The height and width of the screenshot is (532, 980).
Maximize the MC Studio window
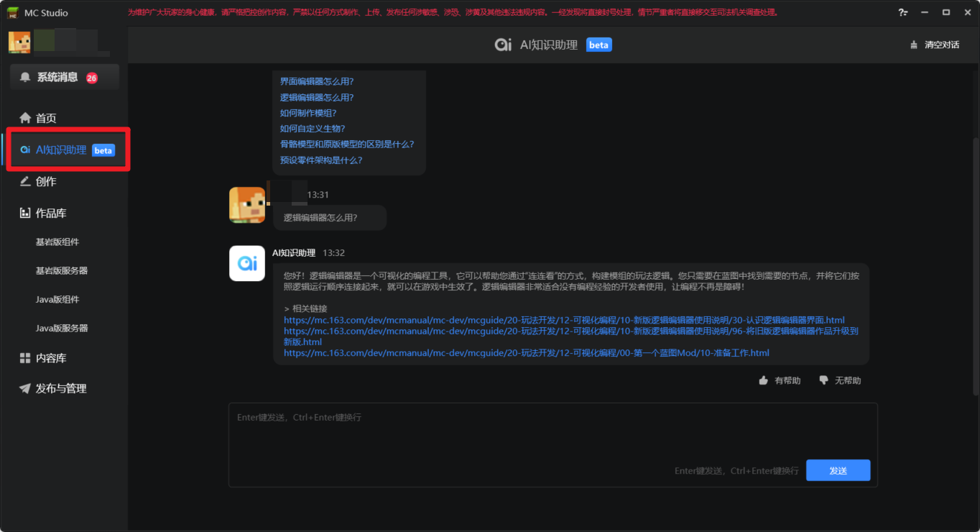[x=946, y=12]
